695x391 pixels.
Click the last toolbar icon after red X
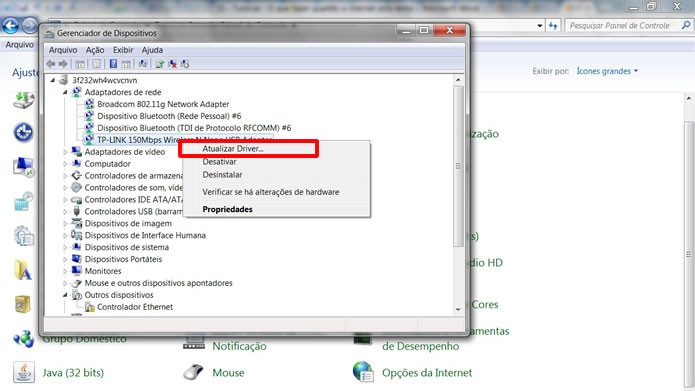tap(185, 64)
